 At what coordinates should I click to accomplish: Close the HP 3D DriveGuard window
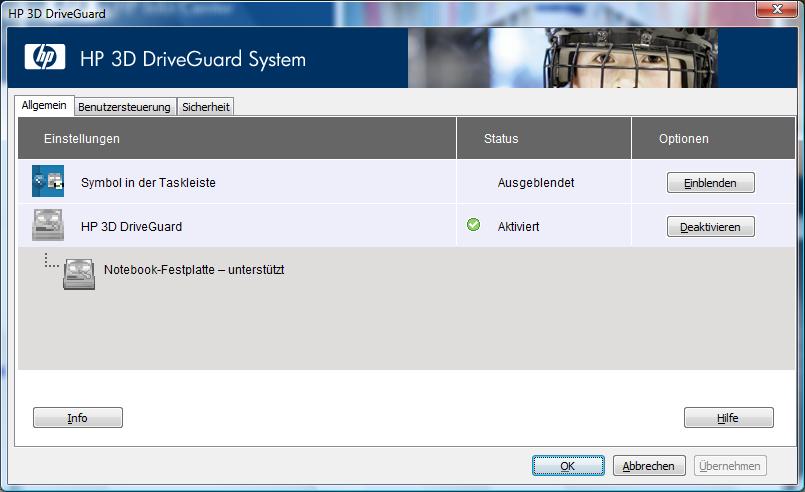click(x=777, y=9)
